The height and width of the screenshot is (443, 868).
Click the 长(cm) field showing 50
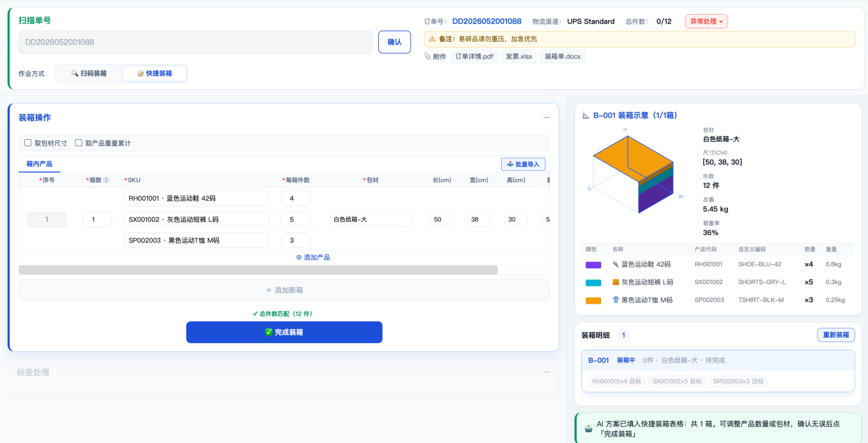[442, 219]
